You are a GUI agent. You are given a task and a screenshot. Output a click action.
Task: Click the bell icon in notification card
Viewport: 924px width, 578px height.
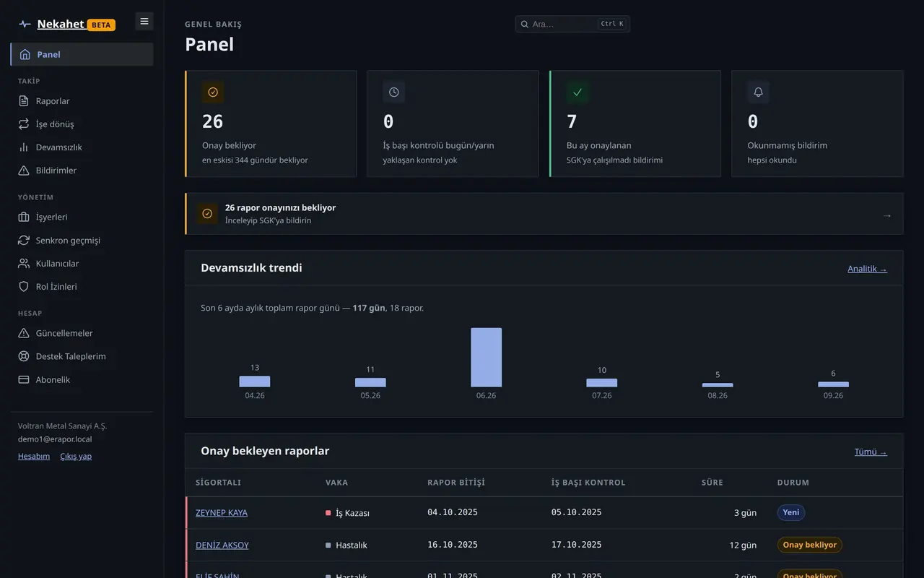tap(758, 92)
